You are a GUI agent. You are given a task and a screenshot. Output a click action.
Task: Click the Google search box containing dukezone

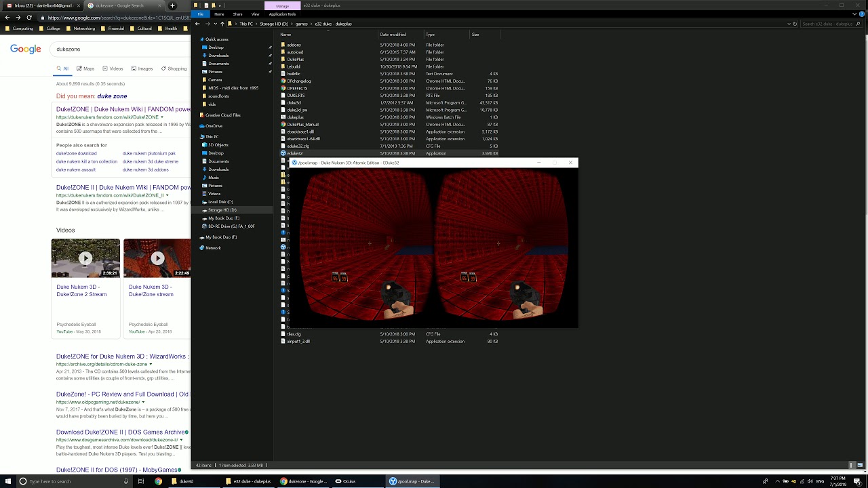click(x=121, y=49)
